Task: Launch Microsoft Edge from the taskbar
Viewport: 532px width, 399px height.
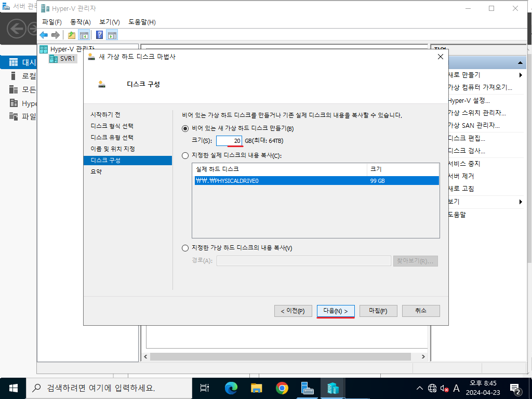Action: [x=231, y=388]
